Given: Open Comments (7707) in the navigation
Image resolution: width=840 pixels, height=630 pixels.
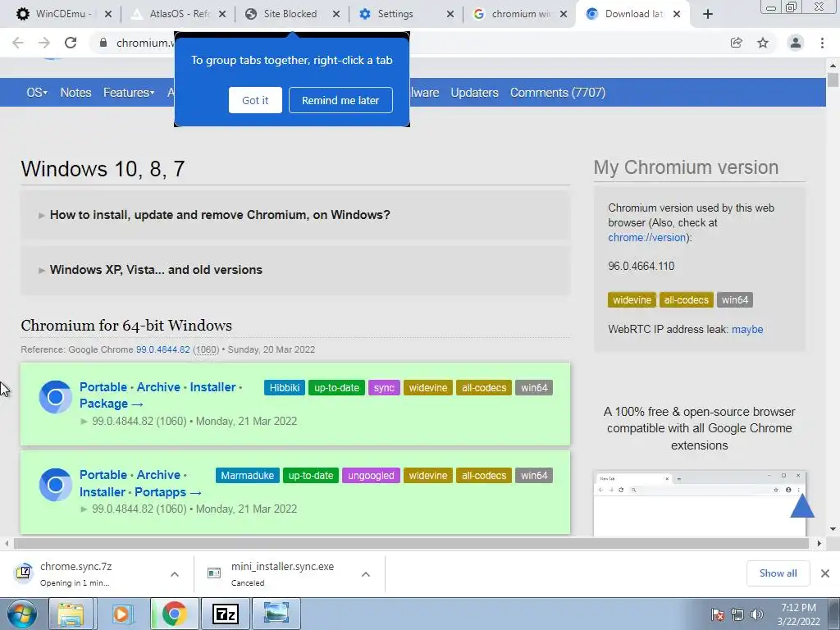Looking at the screenshot, I should click(x=558, y=93).
